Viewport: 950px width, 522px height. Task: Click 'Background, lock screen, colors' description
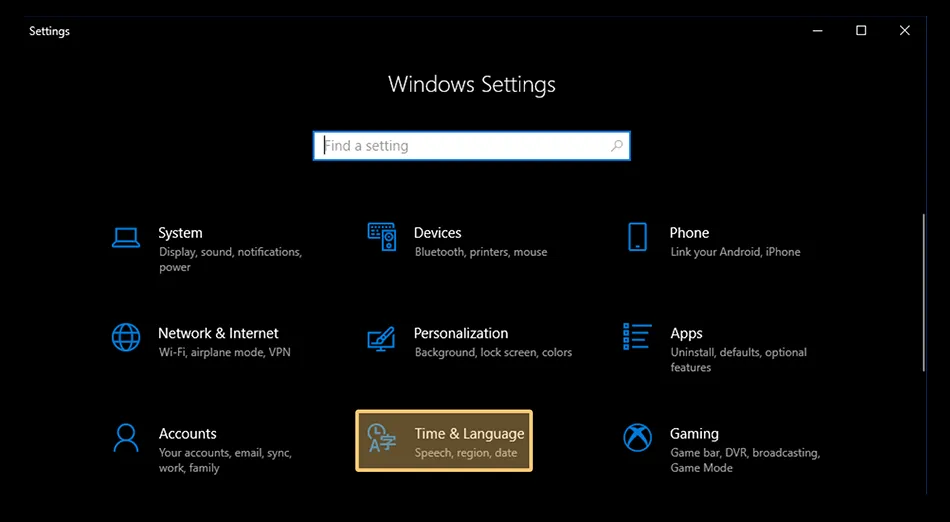(x=493, y=352)
